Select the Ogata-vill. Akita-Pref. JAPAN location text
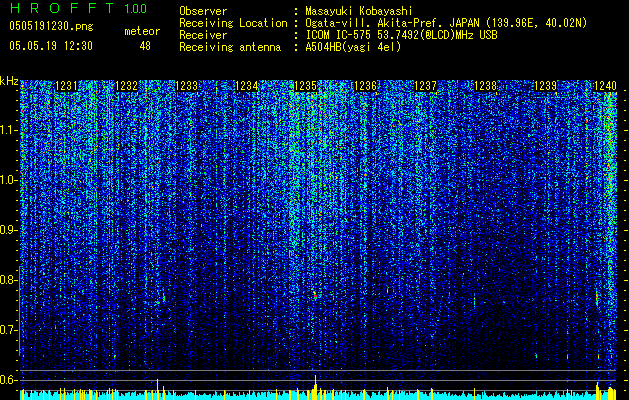Viewport: 629px width, 400px height. tap(446, 23)
